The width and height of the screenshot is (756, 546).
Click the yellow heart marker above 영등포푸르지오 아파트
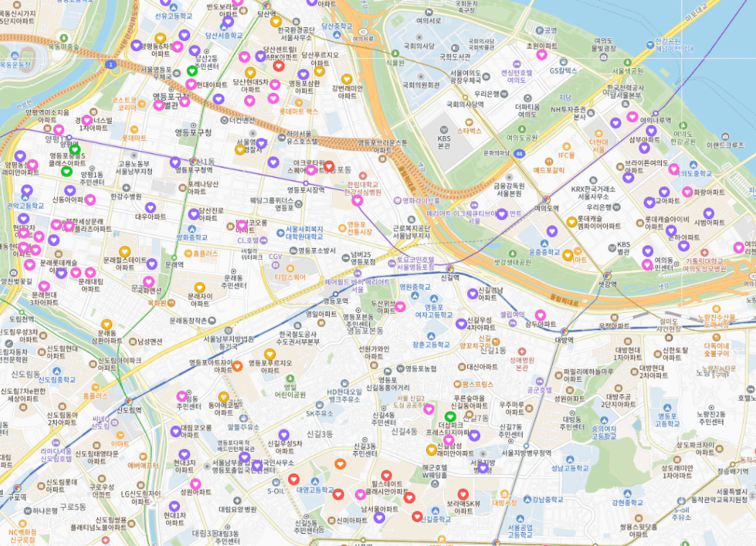click(x=270, y=355)
